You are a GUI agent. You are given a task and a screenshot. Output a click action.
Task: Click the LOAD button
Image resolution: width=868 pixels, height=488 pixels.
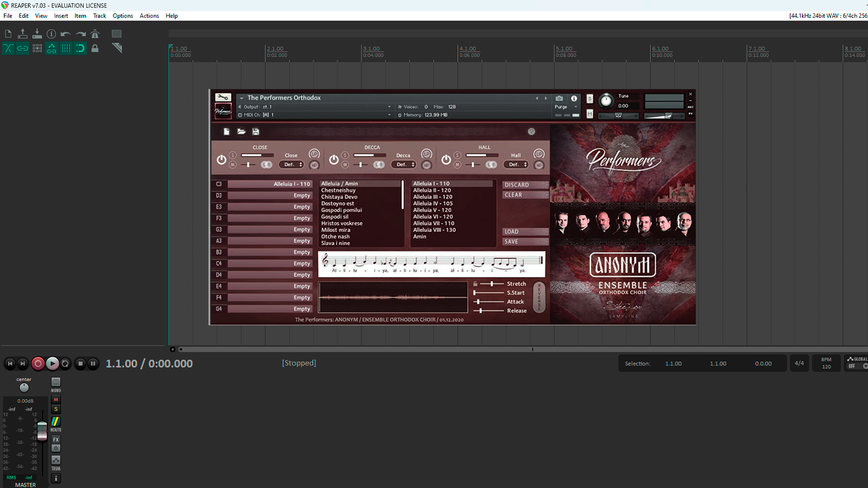pos(525,232)
